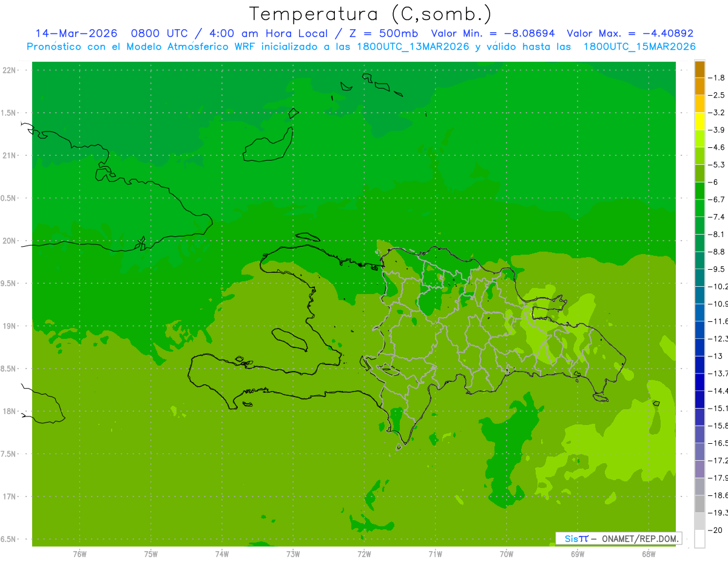The height and width of the screenshot is (562, 728).
Task: Click the "74W" longitude label
Action: click(x=222, y=554)
